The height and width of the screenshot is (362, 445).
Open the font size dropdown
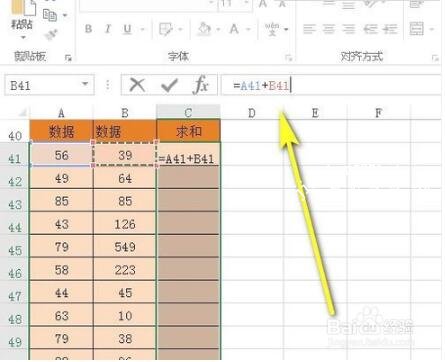click(x=246, y=3)
